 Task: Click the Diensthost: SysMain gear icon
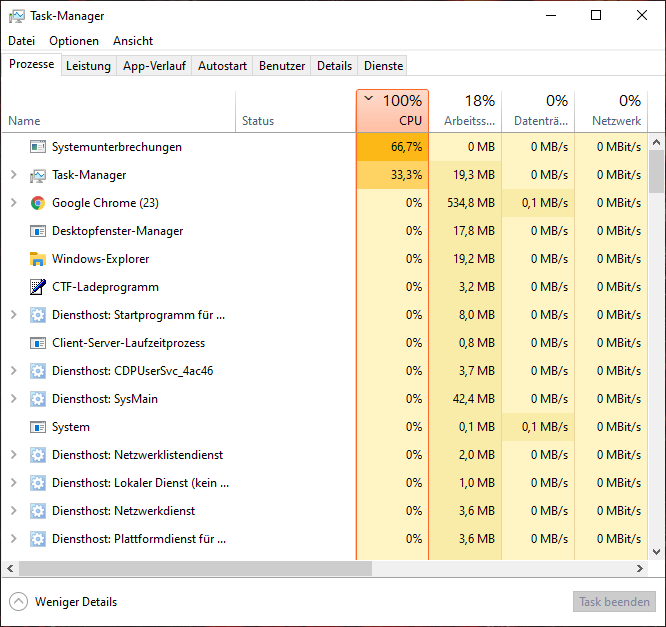[x=38, y=399]
